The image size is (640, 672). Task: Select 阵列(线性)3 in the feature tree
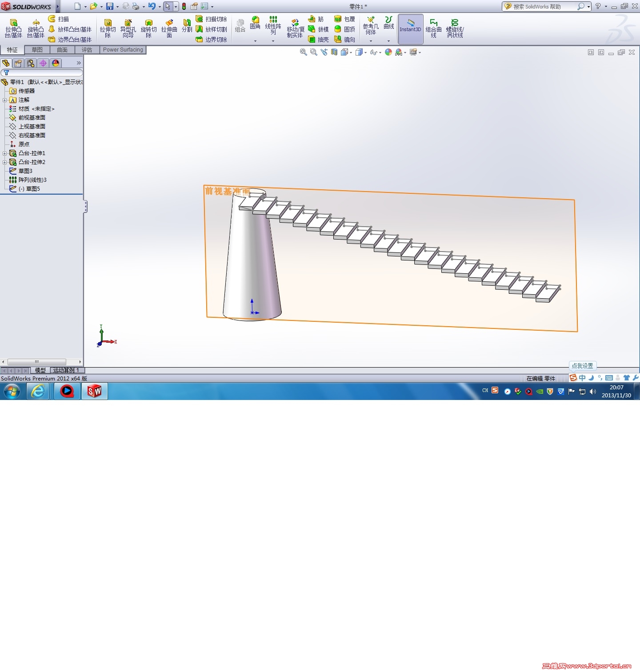[32, 180]
